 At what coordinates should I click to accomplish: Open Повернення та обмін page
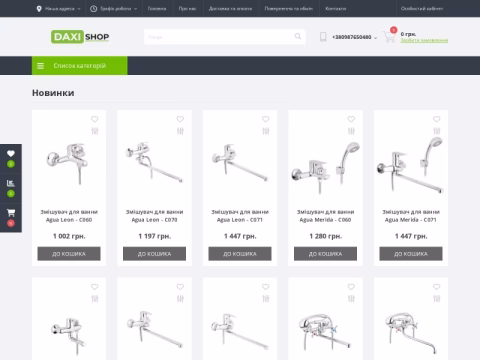(289, 9)
